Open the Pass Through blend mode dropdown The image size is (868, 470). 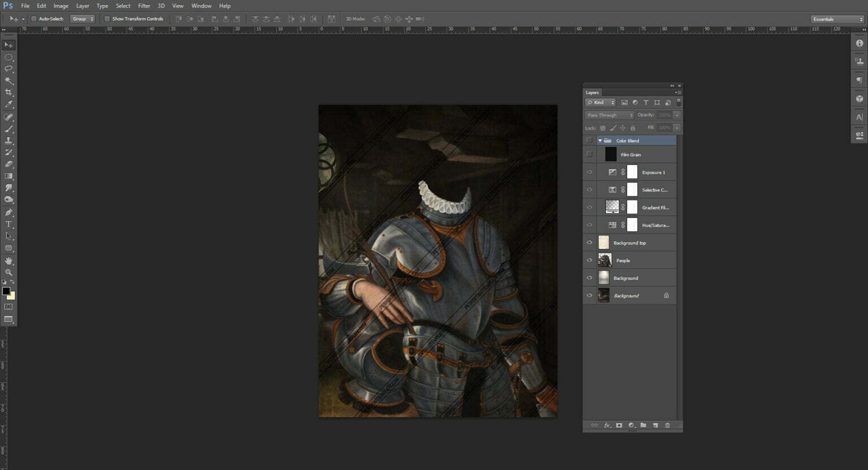point(609,115)
